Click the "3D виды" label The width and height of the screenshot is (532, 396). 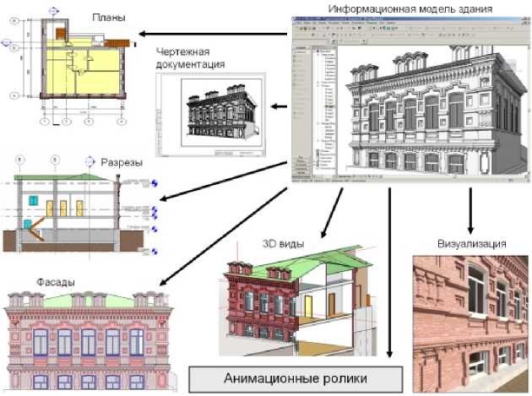click(283, 244)
